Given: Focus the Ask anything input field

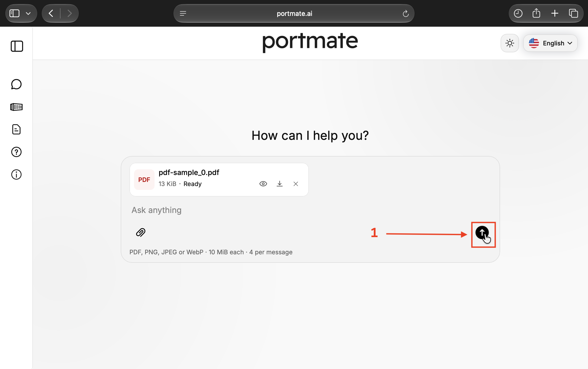Looking at the screenshot, I should (310, 210).
